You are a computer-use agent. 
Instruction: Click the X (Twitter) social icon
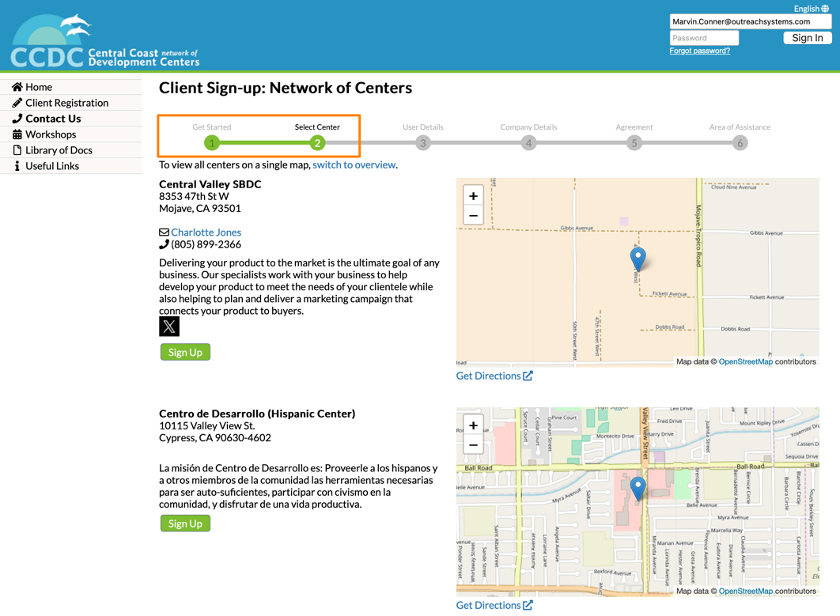[x=169, y=327]
